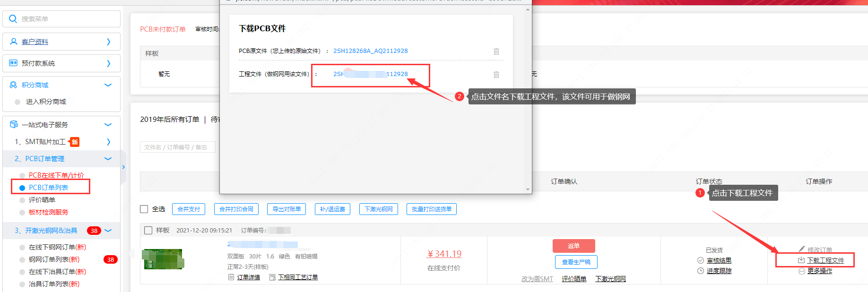This screenshot has height=292, width=868.
Task: Click the dialog scrollbar down arrow
Action: (x=528, y=189)
